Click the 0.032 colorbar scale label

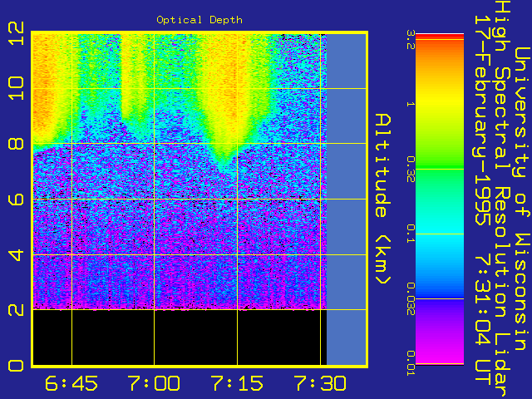pyautogui.click(x=411, y=299)
